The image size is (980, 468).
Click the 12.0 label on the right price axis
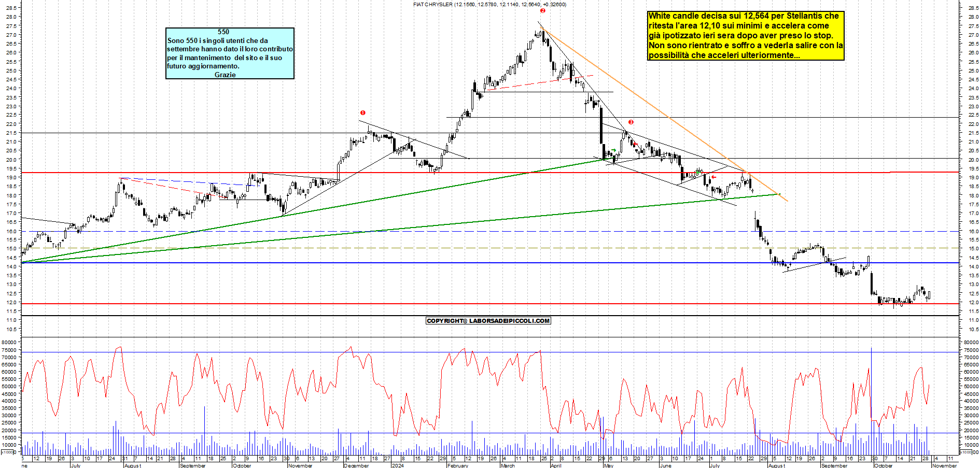(x=973, y=302)
